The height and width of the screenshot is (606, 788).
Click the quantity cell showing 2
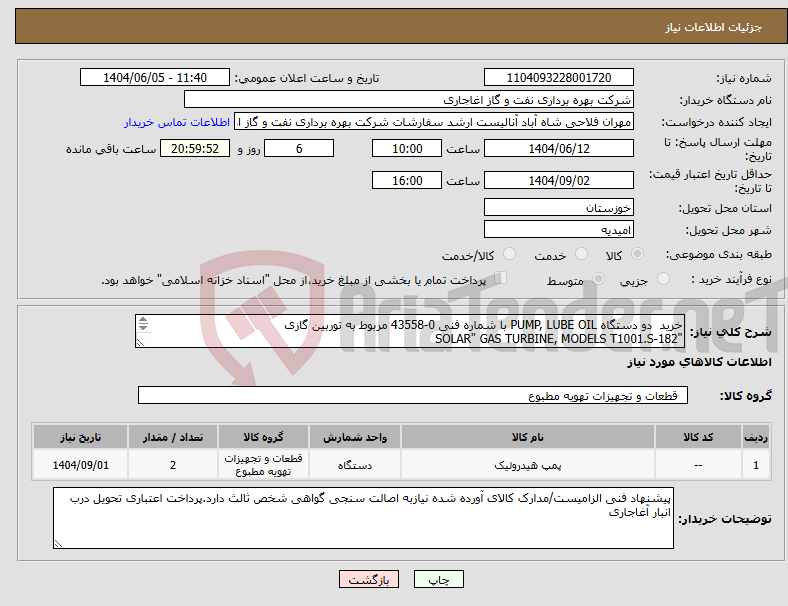(173, 465)
